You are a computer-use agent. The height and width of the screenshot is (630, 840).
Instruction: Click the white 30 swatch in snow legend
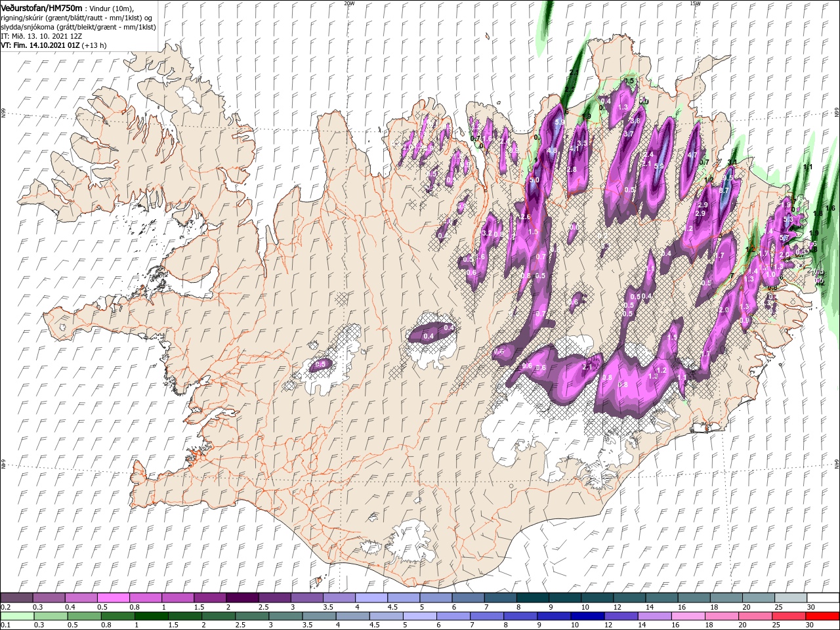point(823,598)
